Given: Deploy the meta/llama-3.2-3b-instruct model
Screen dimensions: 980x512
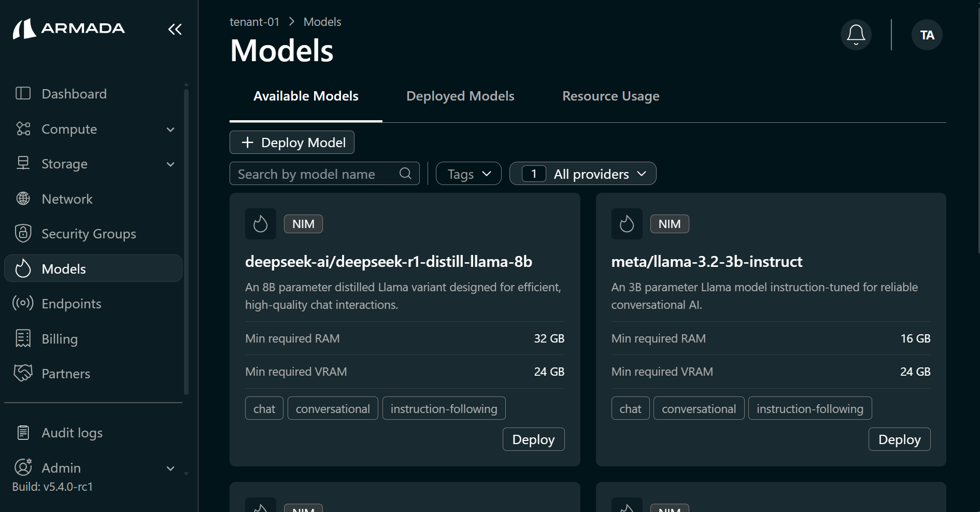Looking at the screenshot, I should pyautogui.click(x=899, y=439).
